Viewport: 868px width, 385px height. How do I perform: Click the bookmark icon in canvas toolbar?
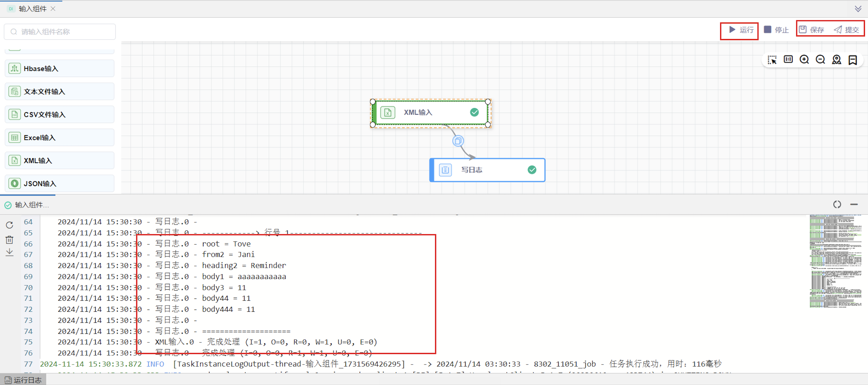852,60
